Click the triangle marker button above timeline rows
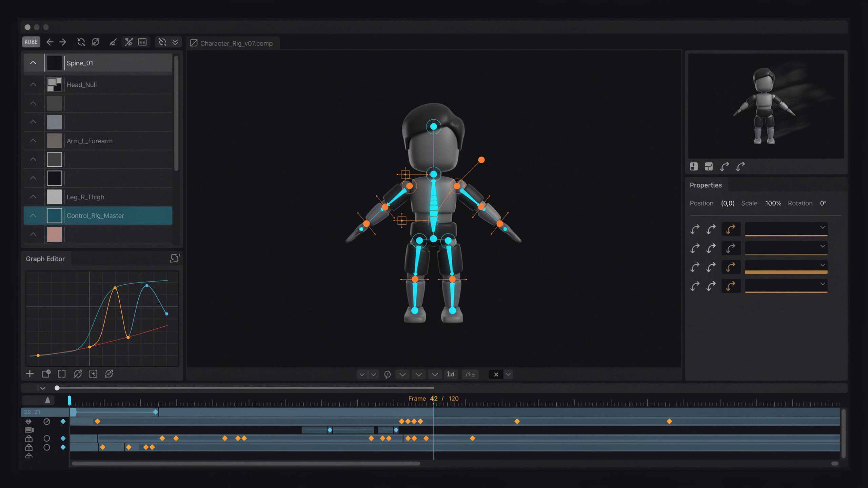This screenshot has height=488, width=868. pyautogui.click(x=47, y=401)
